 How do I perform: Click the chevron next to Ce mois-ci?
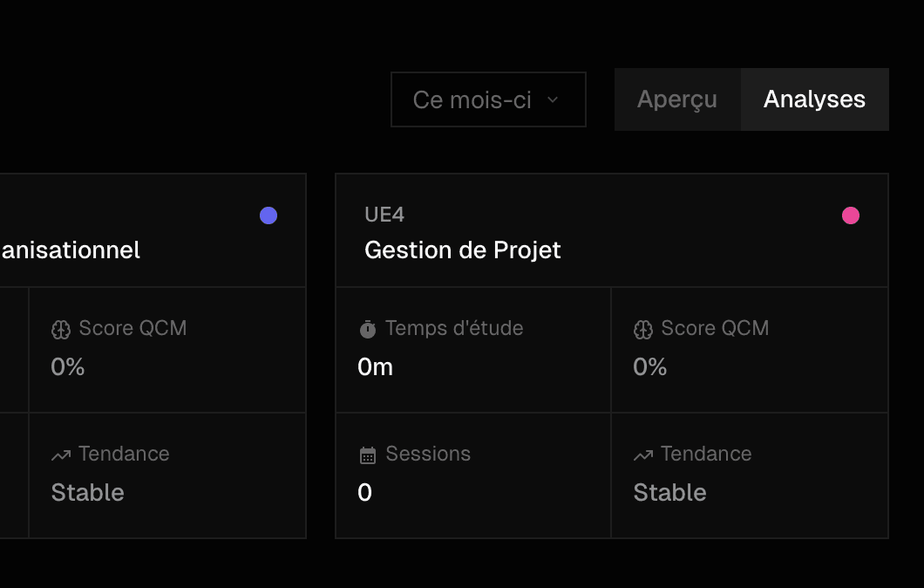[x=553, y=99]
